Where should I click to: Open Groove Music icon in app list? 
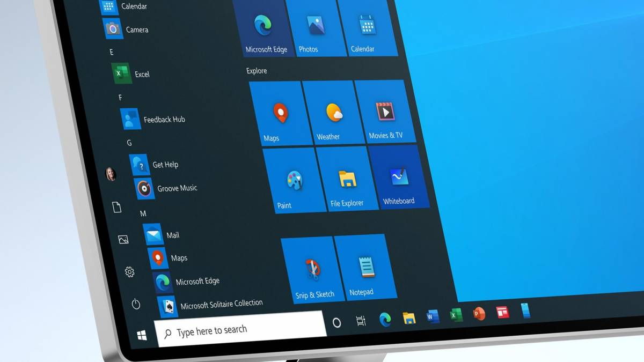143,188
